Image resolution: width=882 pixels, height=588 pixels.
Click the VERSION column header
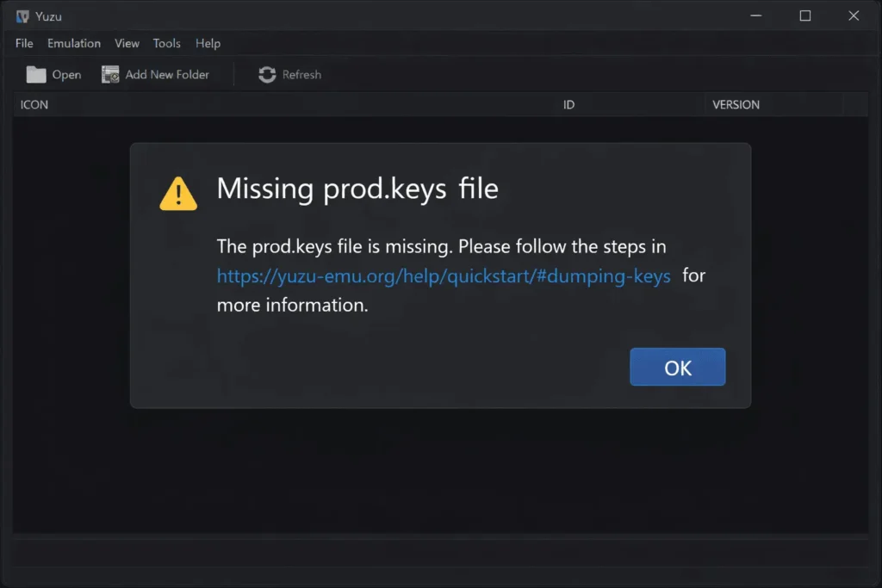click(x=736, y=104)
